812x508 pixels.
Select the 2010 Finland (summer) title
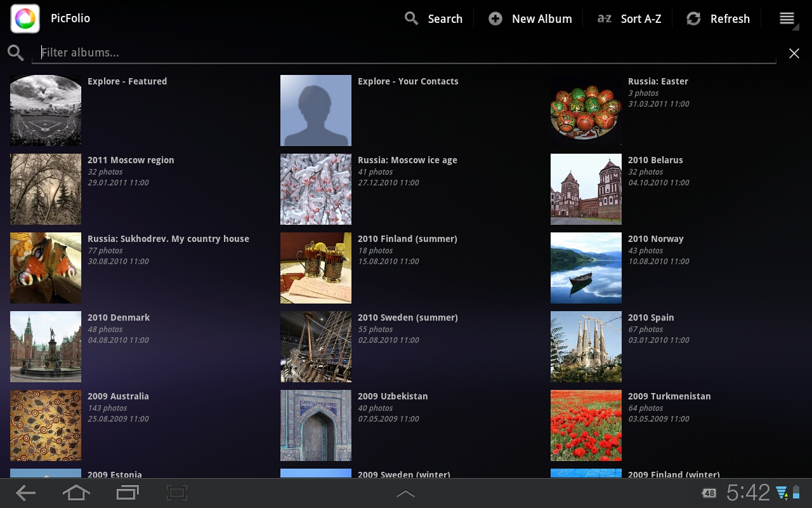pos(407,239)
